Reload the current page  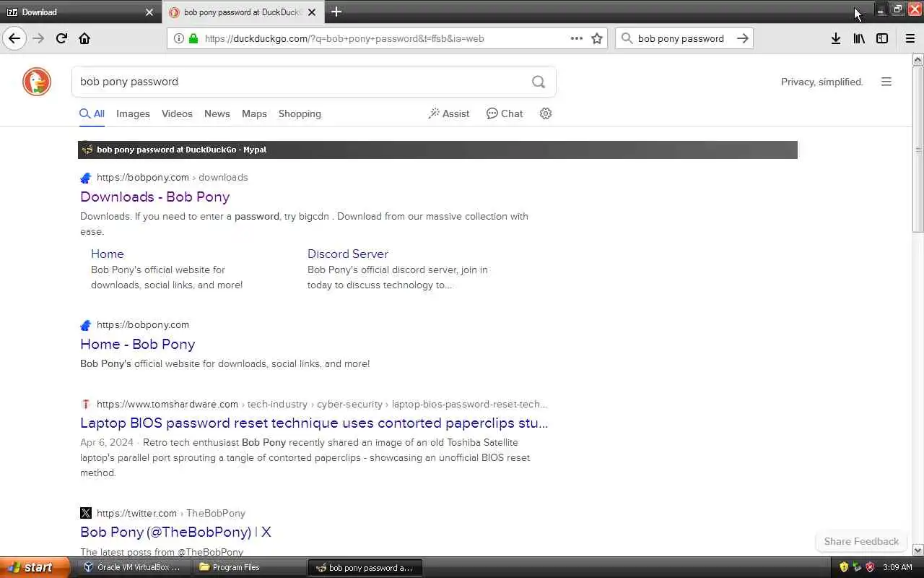(61, 38)
